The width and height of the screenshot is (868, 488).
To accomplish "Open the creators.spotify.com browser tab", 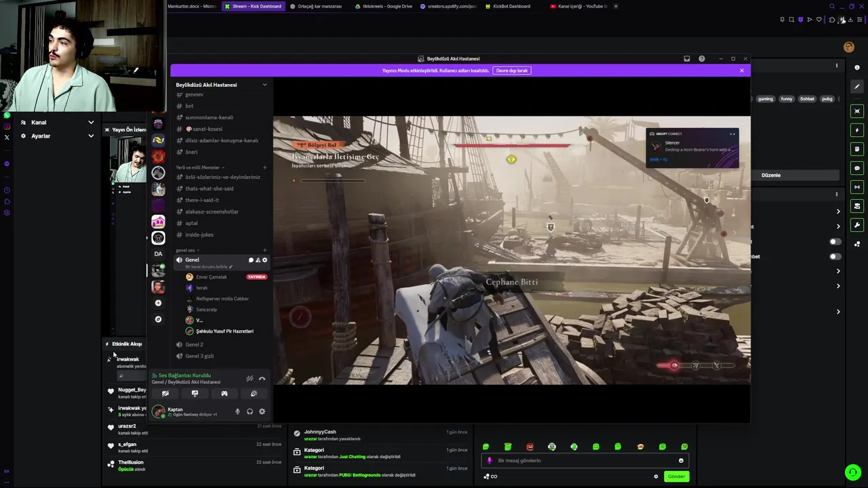I will pyautogui.click(x=448, y=6).
